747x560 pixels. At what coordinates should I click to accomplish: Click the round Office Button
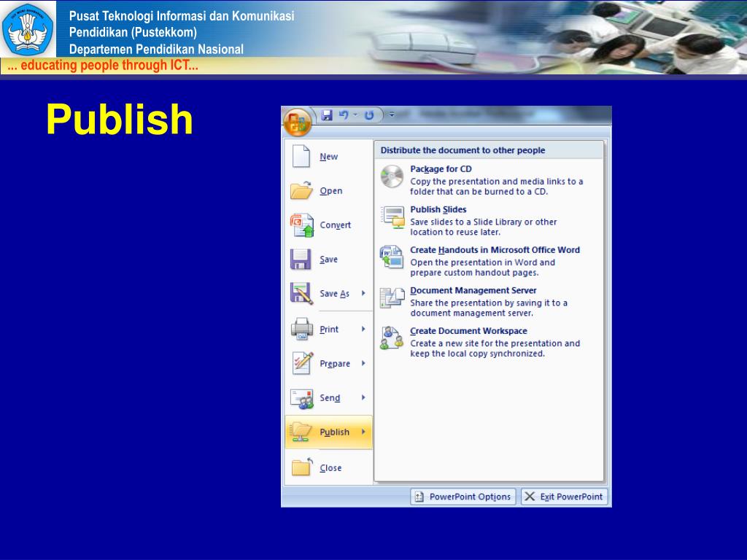click(298, 122)
